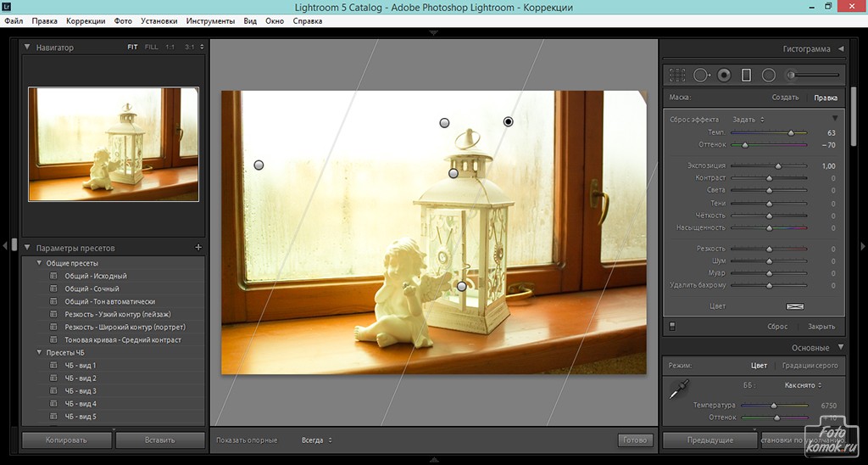Image resolution: width=868 pixels, height=465 pixels.
Task: Choose Градации серого processing mode
Action: (x=810, y=366)
